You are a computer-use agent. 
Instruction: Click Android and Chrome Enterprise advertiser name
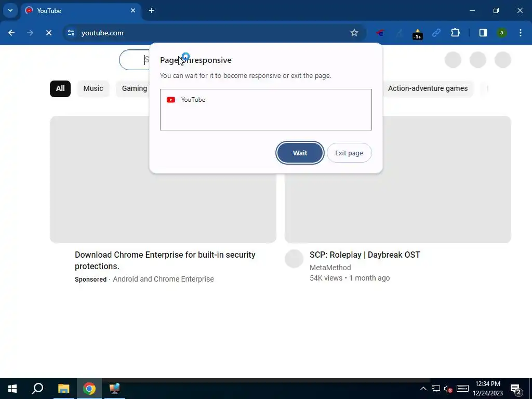pyautogui.click(x=163, y=279)
